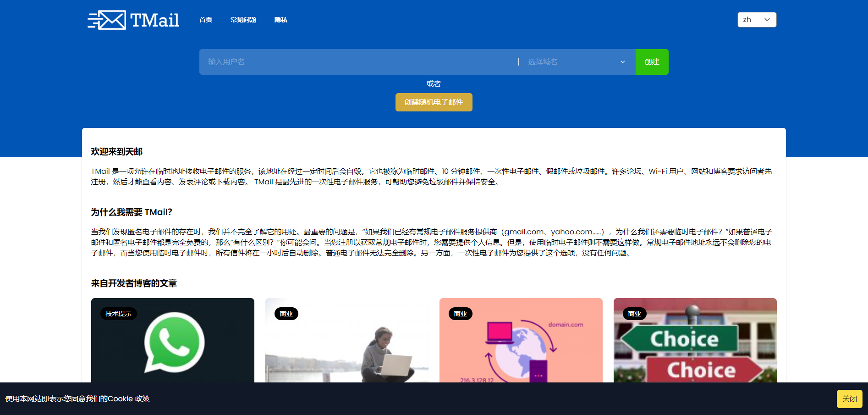
Task: Click the 技术提示 category badge
Action: 117,314
